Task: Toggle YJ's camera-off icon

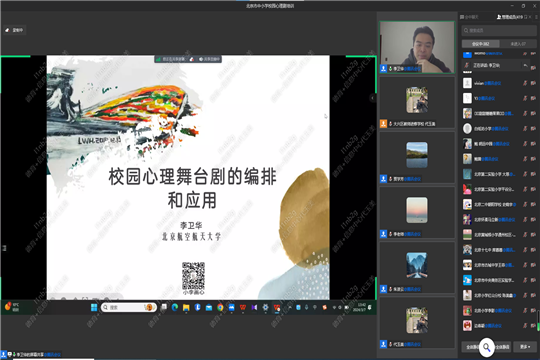Action: (x=533, y=98)
